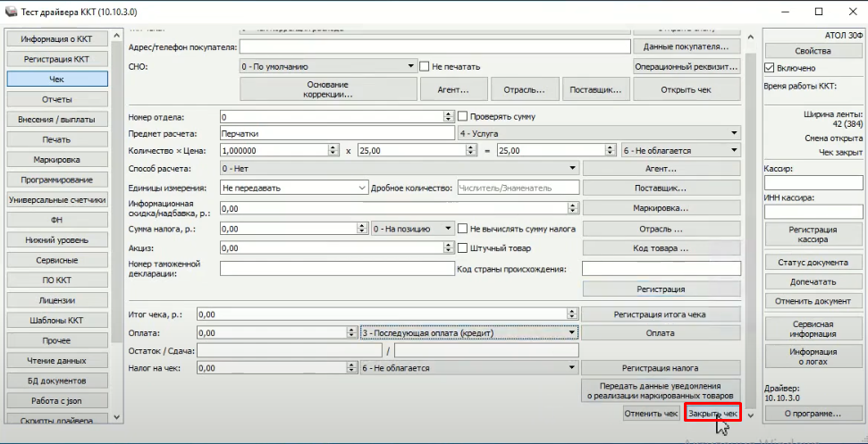This screenshot has width=868, height=444.
Task: Enable the Проверять сумму checkbox
Action: coord(463,116)
